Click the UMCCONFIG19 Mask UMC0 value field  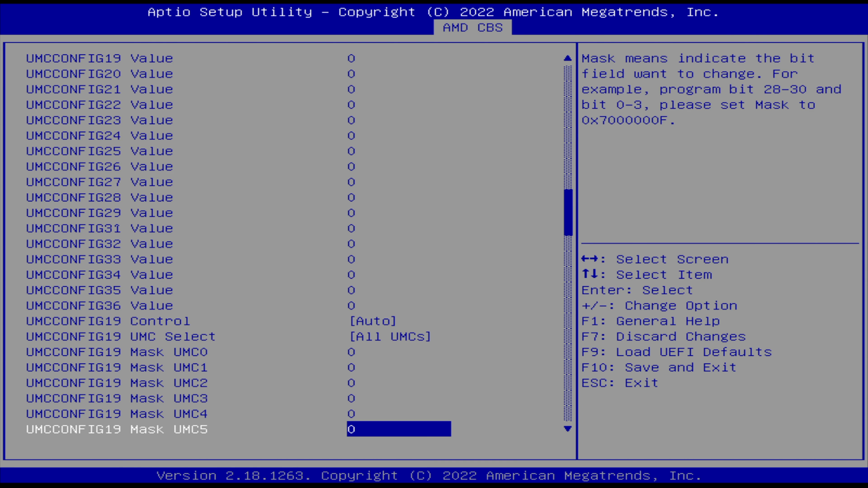point(351,352)
